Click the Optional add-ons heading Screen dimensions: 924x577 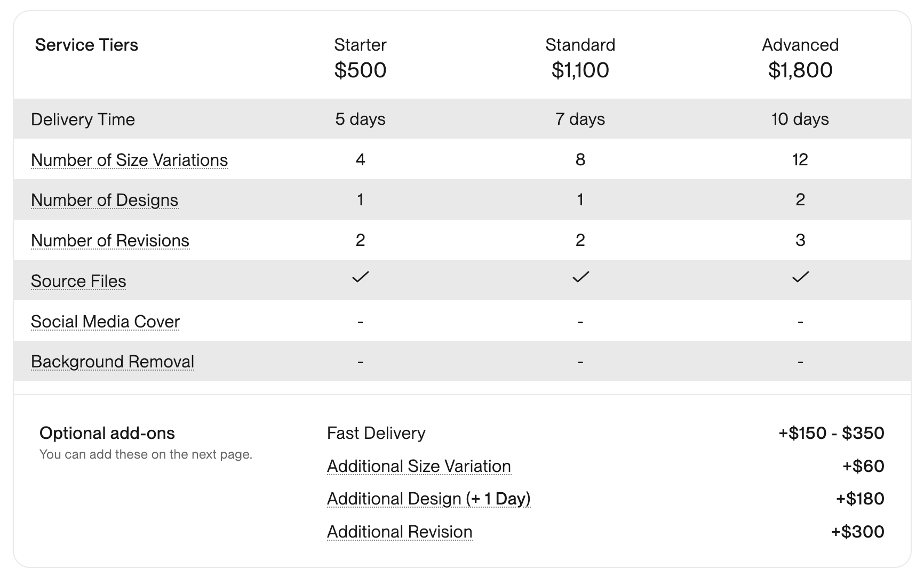tap(107, 433)
